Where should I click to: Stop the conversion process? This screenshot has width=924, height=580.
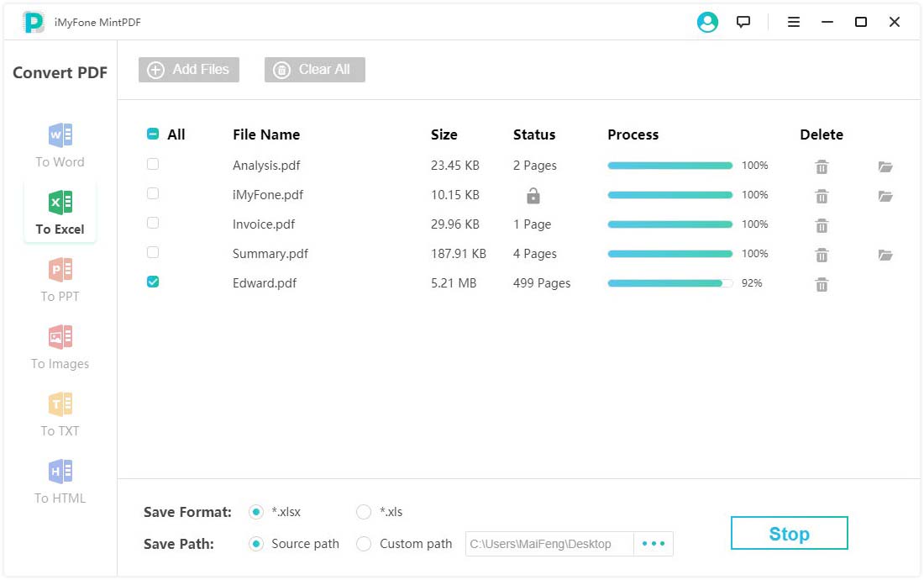tap(789, 534)
